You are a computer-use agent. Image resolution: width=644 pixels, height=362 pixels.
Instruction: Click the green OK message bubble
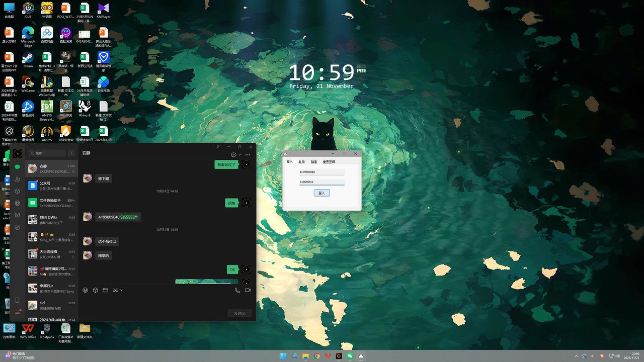point(232,269)
